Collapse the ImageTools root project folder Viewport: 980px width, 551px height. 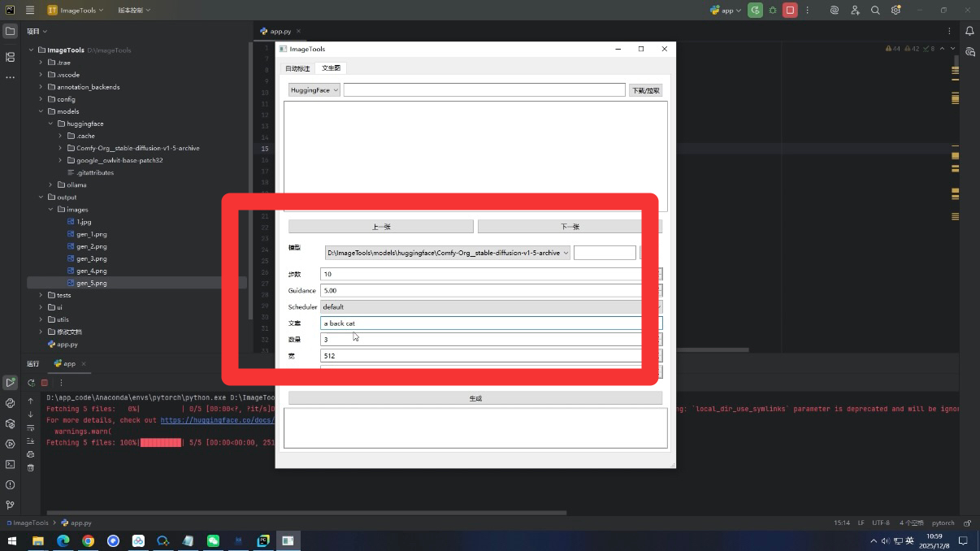[x=32, y=50]
